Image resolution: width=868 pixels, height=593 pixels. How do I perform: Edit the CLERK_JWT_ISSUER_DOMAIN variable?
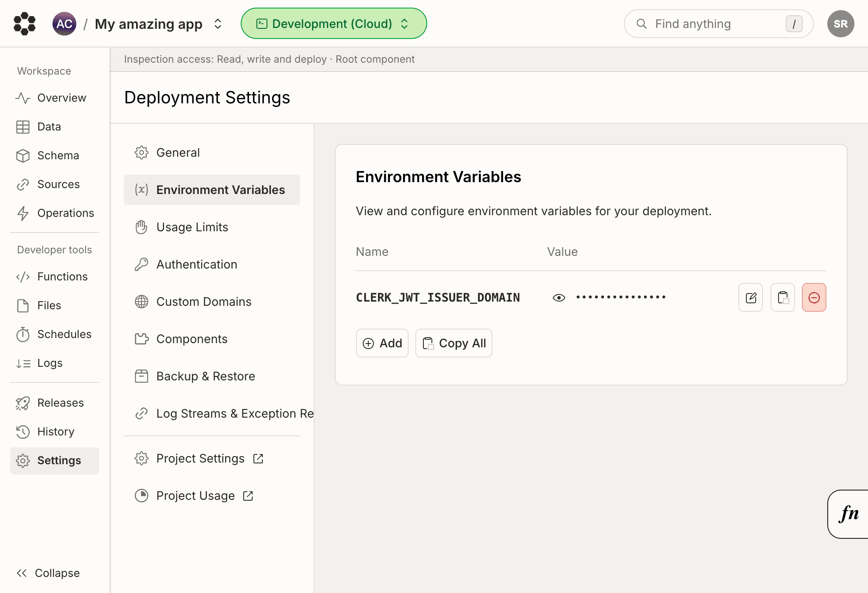(751, 297)
